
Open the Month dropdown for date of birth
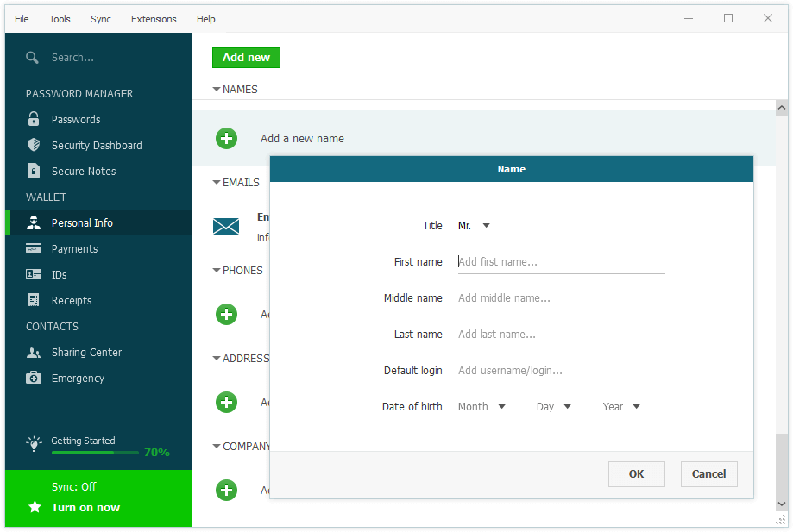pyautogui.click(x=481, y=406)
